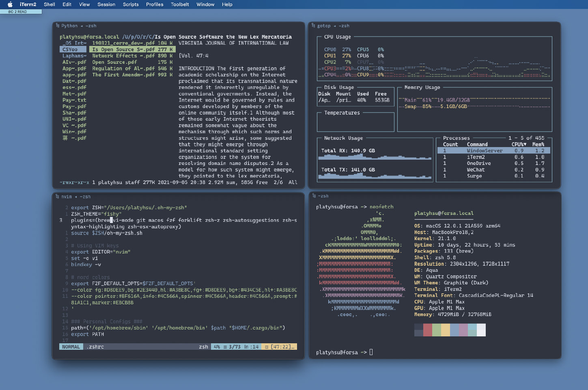The width and height of the screenshot is (588, 390).
Task: Open the Session menu
Action: [x=106, y=4]
